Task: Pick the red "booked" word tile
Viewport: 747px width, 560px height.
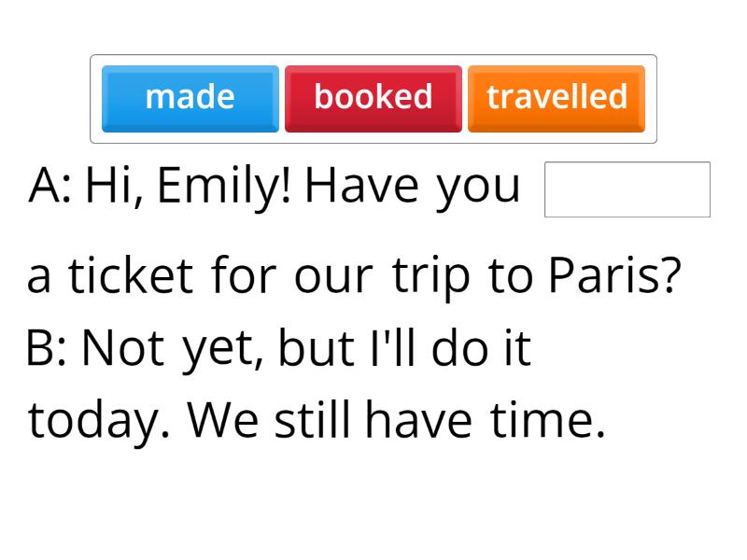Action: 373,98
